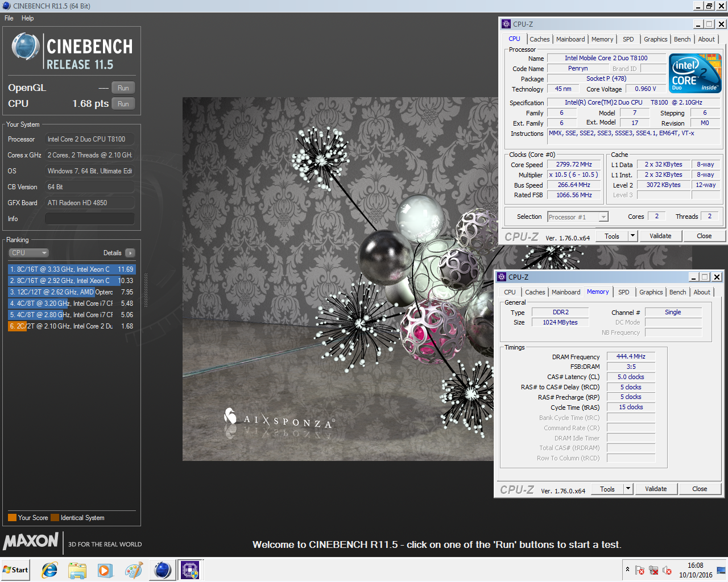Select the 4C/8T 2.80 GHz Core i7 row
Viewport: 728px width, 582px height.
[72, 315]
